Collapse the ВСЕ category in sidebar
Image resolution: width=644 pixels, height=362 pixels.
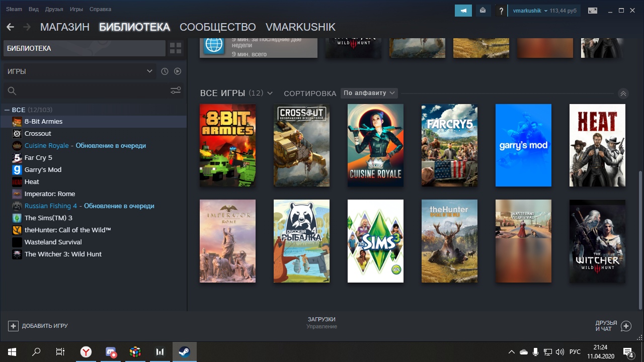click(7, 110)
